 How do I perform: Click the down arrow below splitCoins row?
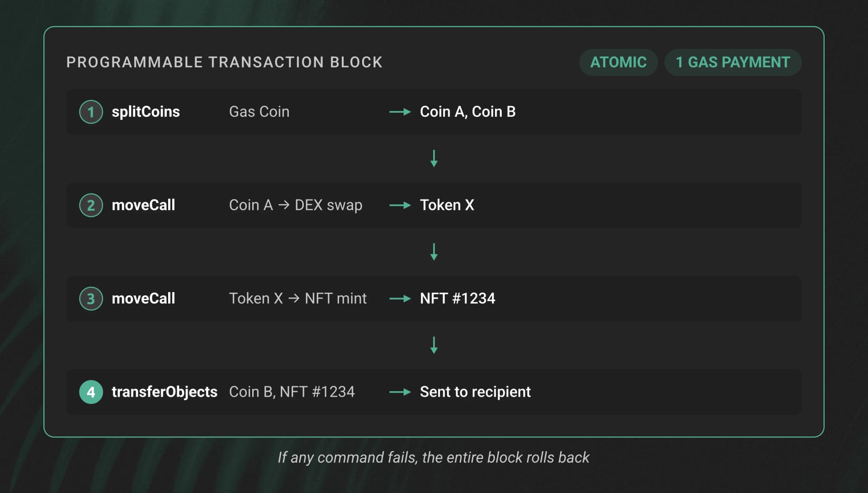(434, 158)
